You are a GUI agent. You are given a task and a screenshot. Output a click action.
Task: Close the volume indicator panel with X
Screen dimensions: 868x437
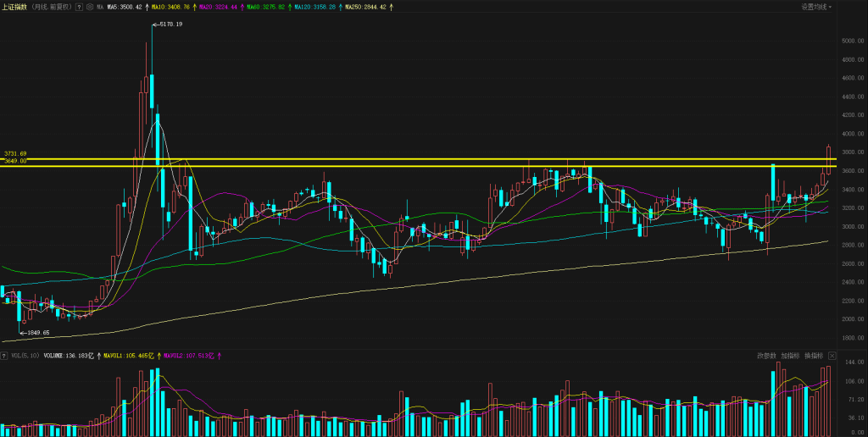click(x=832, y=355)
